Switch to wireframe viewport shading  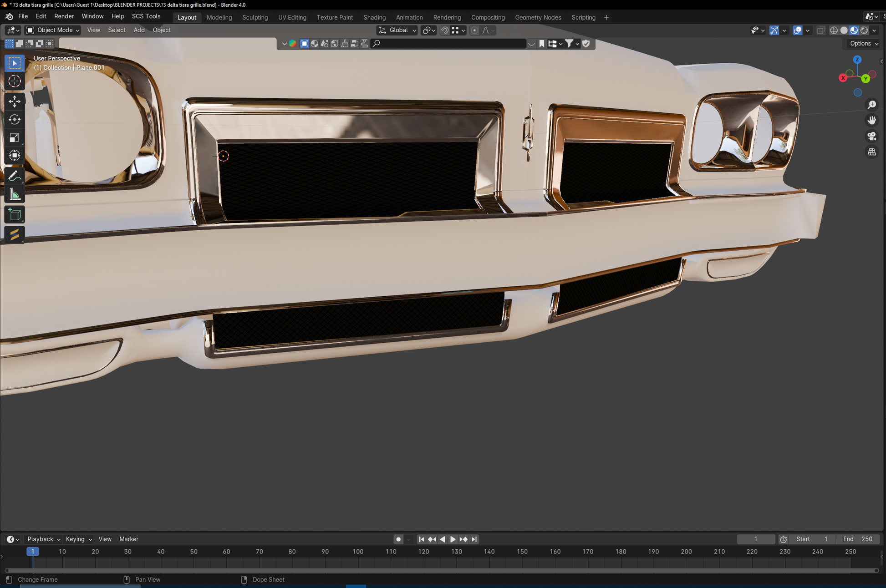(834, 30)
